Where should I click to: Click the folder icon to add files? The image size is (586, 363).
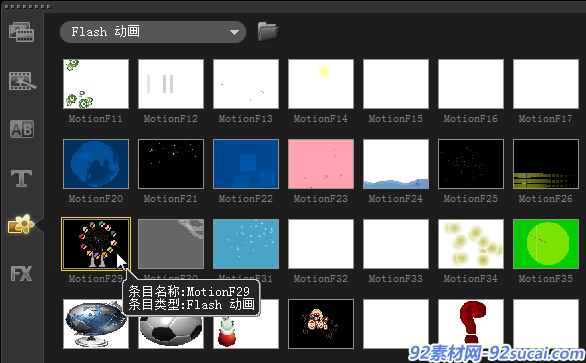coord(268,31)
